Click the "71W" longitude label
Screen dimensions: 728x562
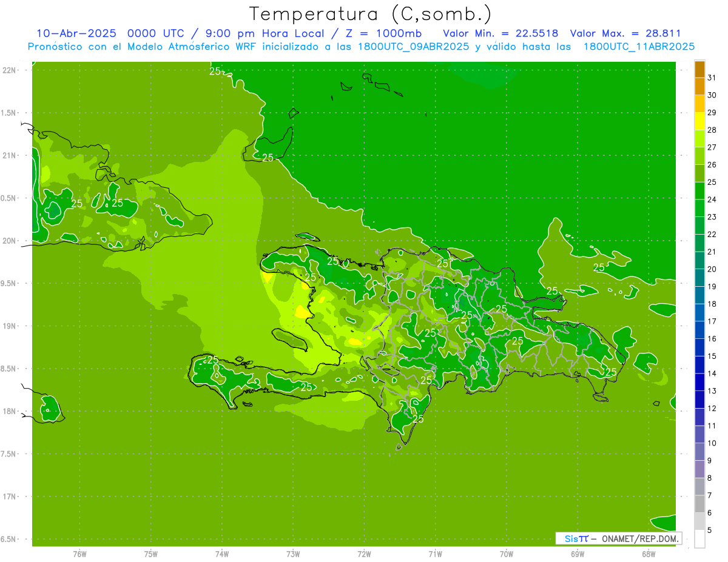click(x=435, y=554)
